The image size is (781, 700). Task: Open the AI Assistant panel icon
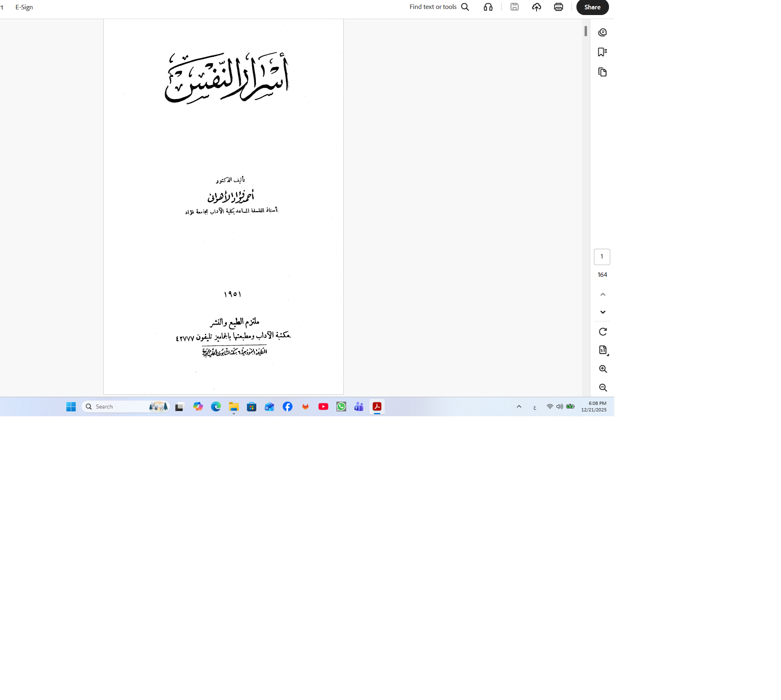(x=602, y=32)
